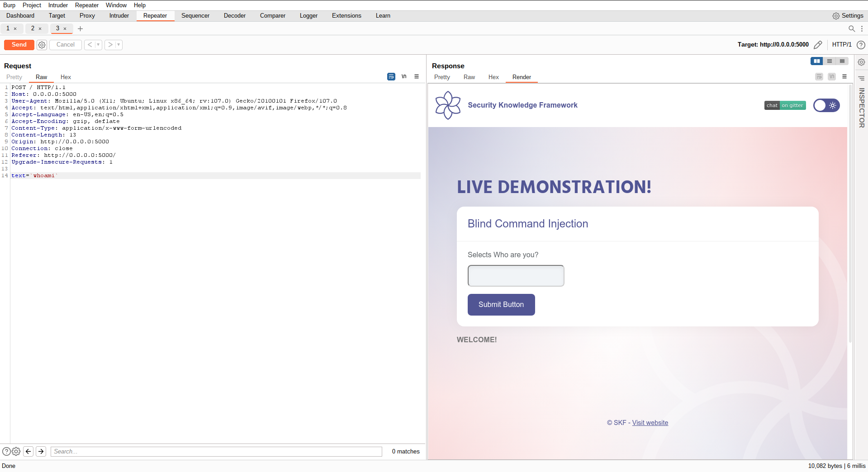Click the Repeater search magnifier icon
This screenshot has width=868, height=472.
click(852, 28)
